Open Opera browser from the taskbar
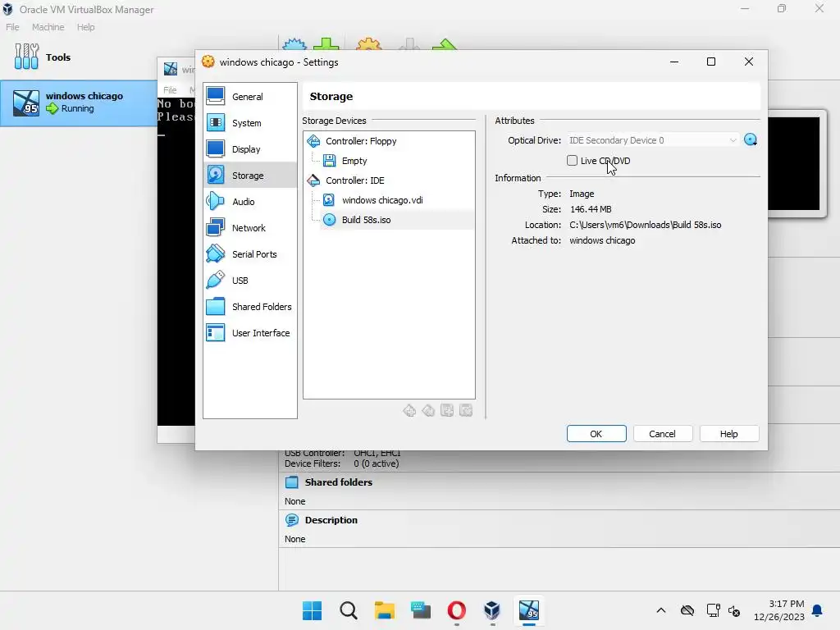The width and height of the screenshot is (840, 630). pyautogui.click(x=456, y=610)
